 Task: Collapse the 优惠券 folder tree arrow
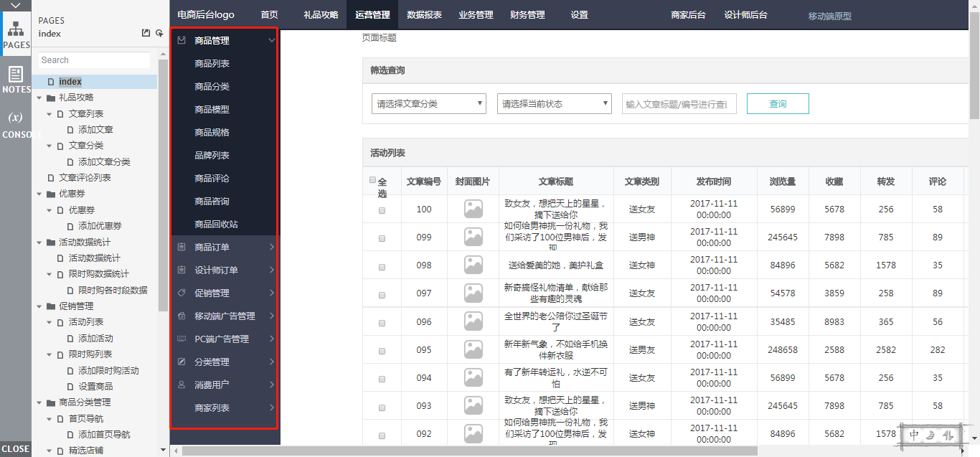[39, 194]
